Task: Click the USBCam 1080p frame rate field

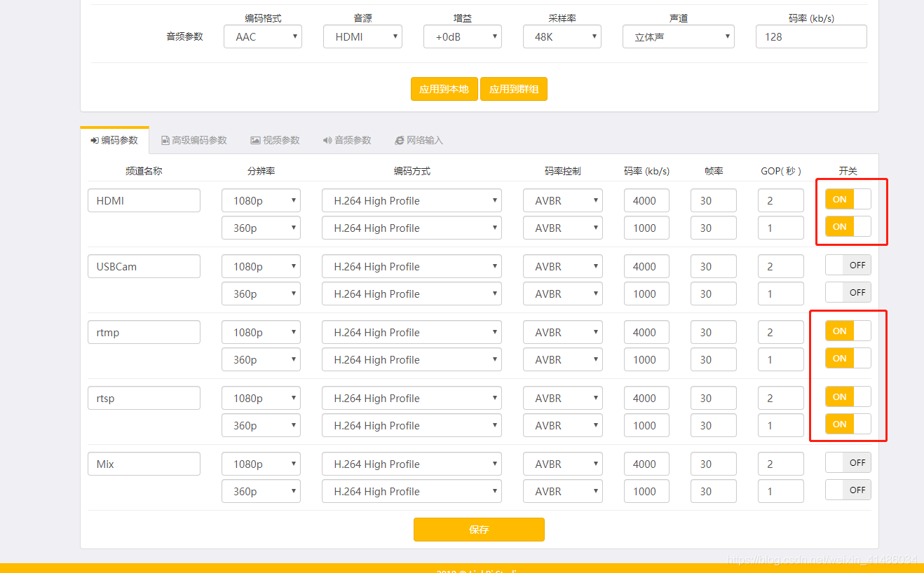Action: (714, 266)
